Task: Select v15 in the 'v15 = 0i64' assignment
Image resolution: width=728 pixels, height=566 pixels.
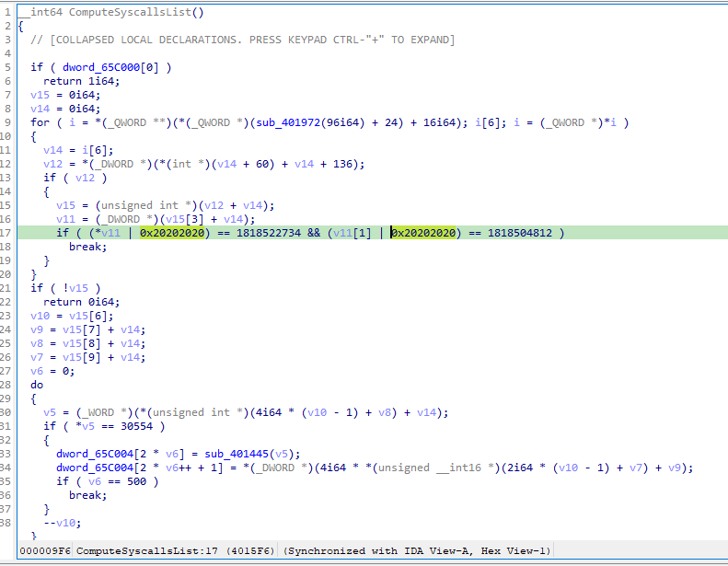Action: pos(40,95)
